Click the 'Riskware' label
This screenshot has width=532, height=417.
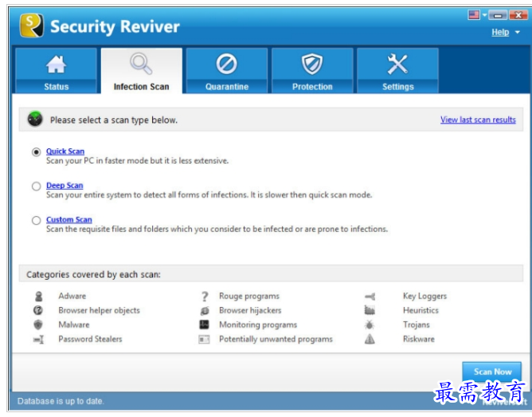point(419,339)
